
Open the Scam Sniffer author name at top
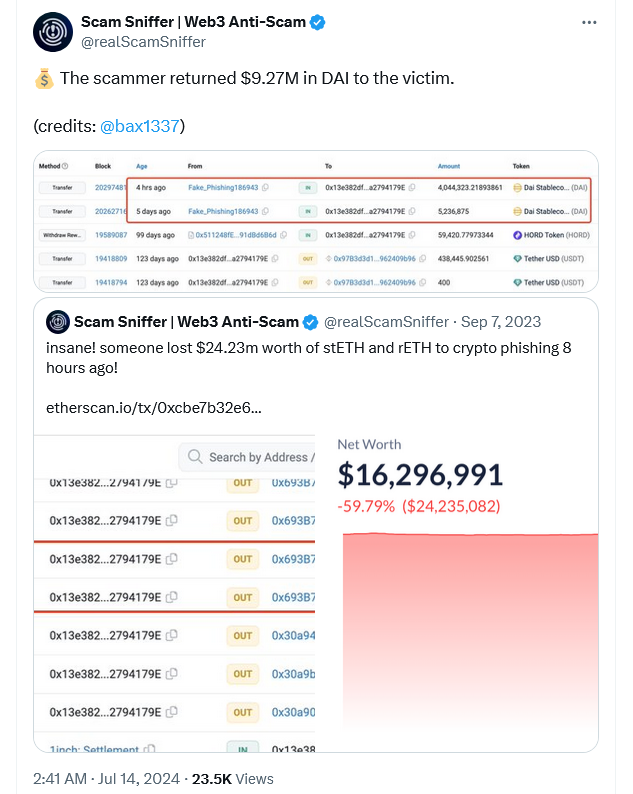point(193,22)
